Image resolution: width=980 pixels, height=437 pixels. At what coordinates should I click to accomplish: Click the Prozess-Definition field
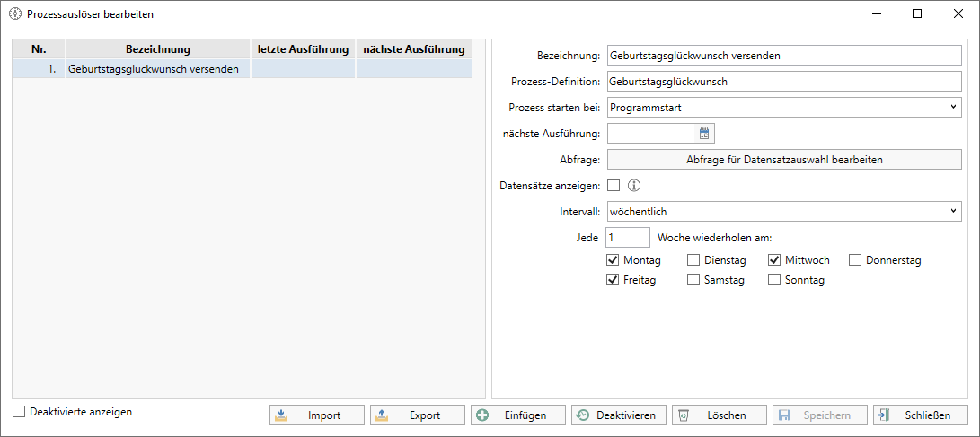(784, 81)
